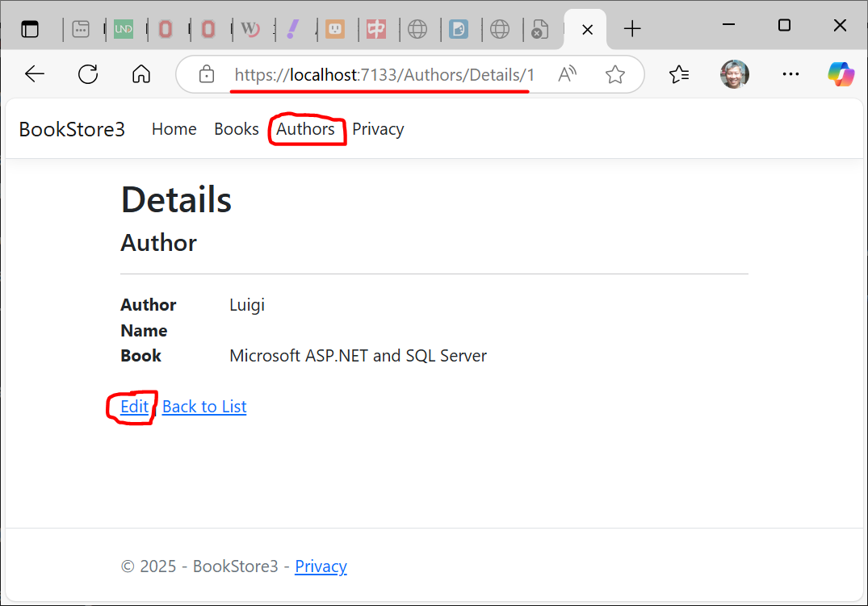
Task: Go to the browser home page
Action: (x=141, y=74)
